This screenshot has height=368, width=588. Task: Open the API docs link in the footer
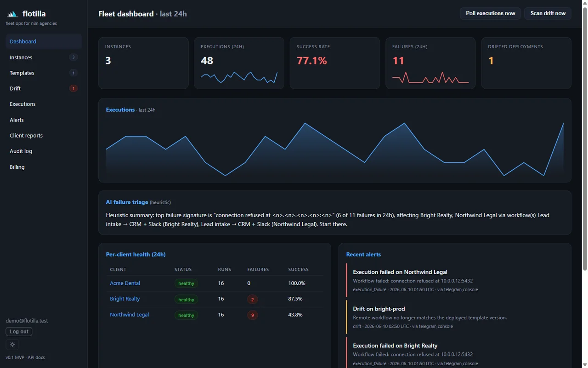coord(36,357)
